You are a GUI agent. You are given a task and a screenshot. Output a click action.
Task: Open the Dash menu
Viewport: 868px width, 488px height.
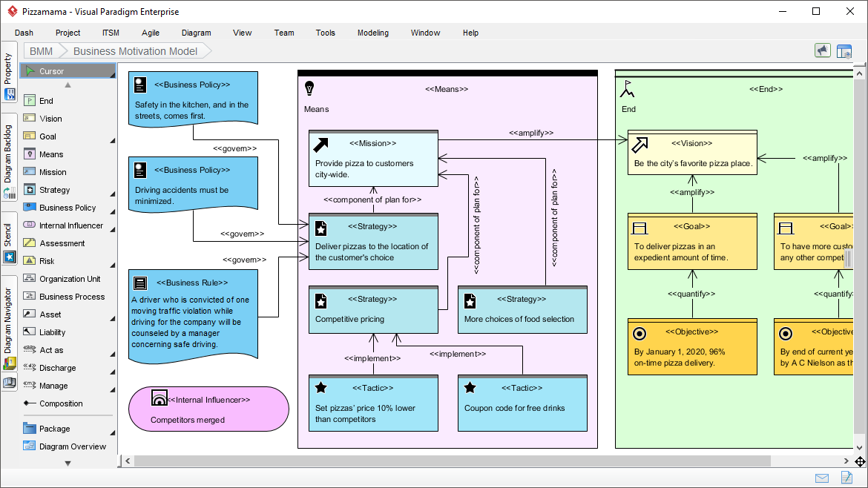click(24, 33)
